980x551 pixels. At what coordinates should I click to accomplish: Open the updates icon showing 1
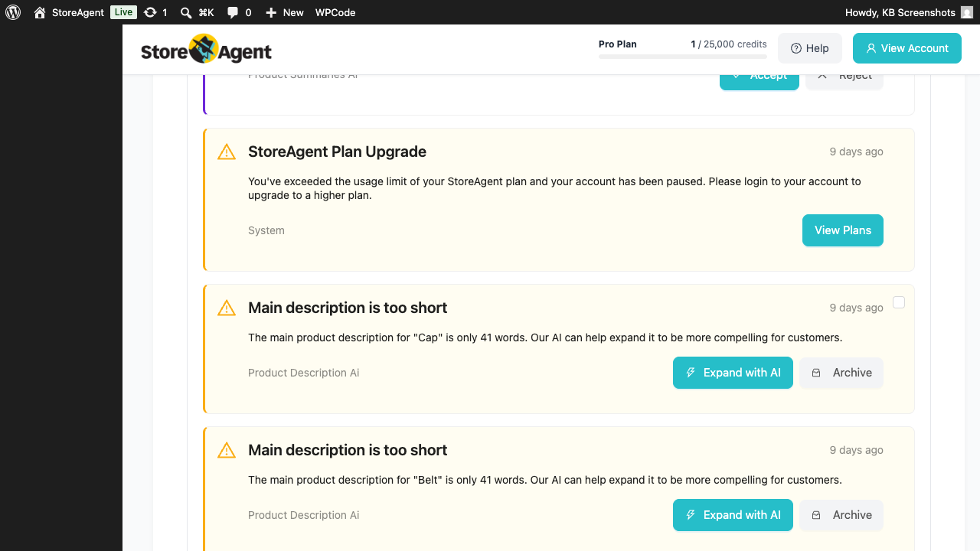point(155,12)
